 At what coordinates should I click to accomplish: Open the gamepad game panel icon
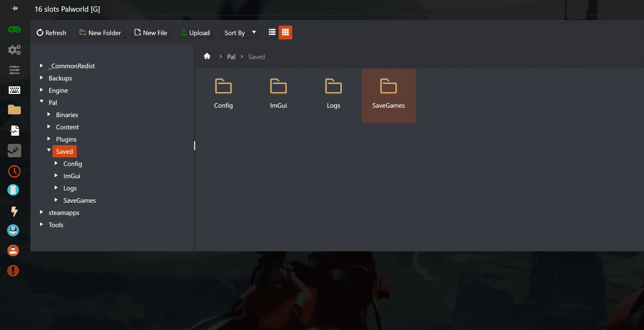(14, 30)
